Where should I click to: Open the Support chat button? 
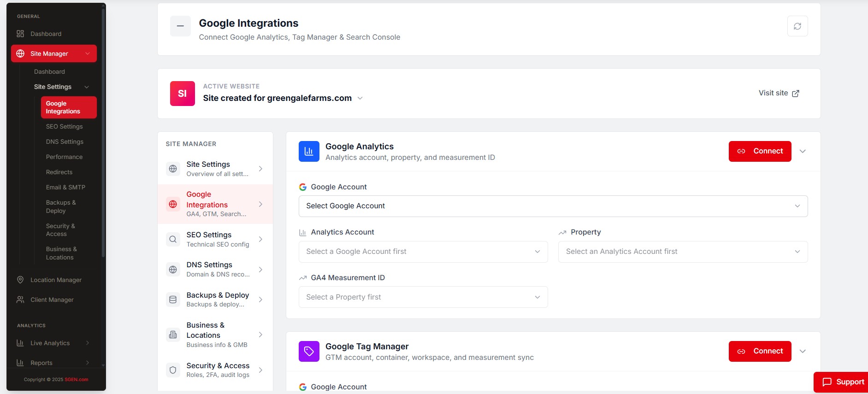click(x=842, y=382)
